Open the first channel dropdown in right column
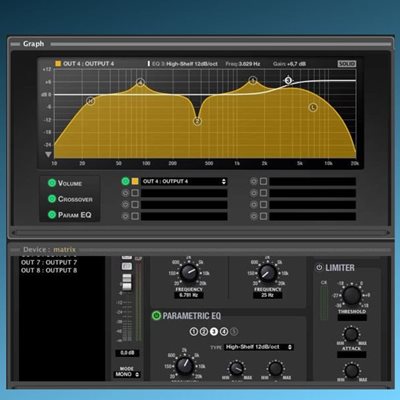This screenshot has height=400, width=400. 312,181
